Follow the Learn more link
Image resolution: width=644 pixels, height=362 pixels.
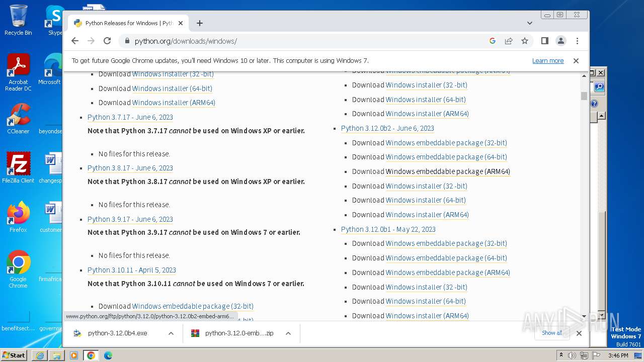548,61
